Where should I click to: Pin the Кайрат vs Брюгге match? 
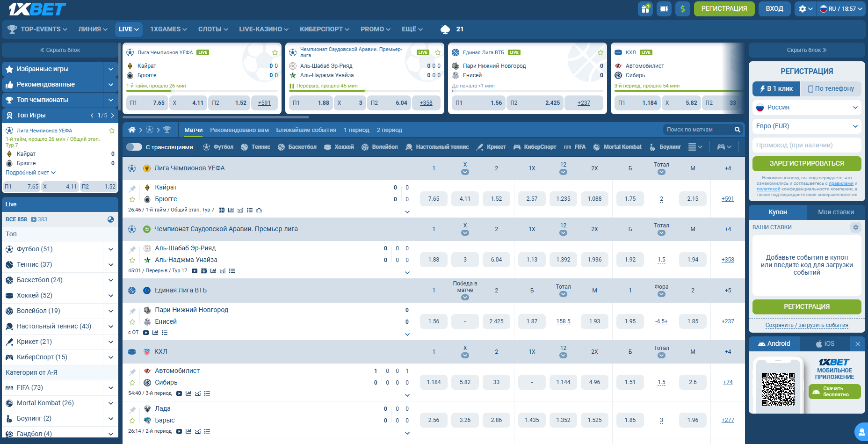coord(132,189)
